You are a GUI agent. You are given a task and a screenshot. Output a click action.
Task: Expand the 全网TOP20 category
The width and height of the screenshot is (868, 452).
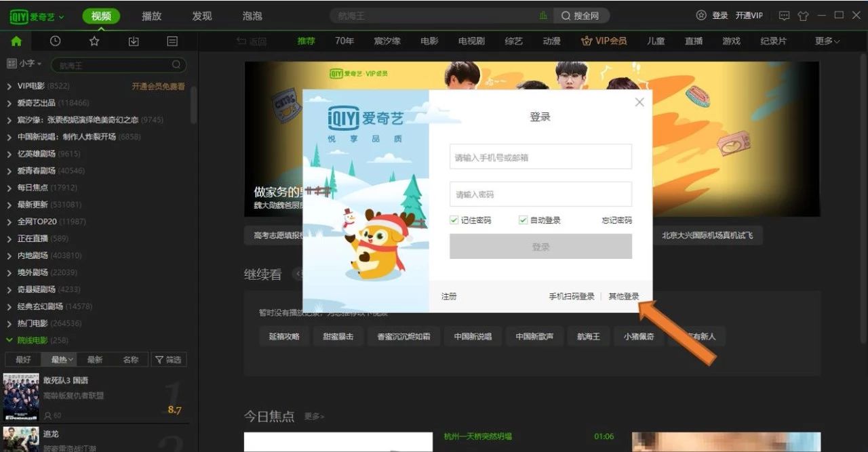tap(9, 222)
